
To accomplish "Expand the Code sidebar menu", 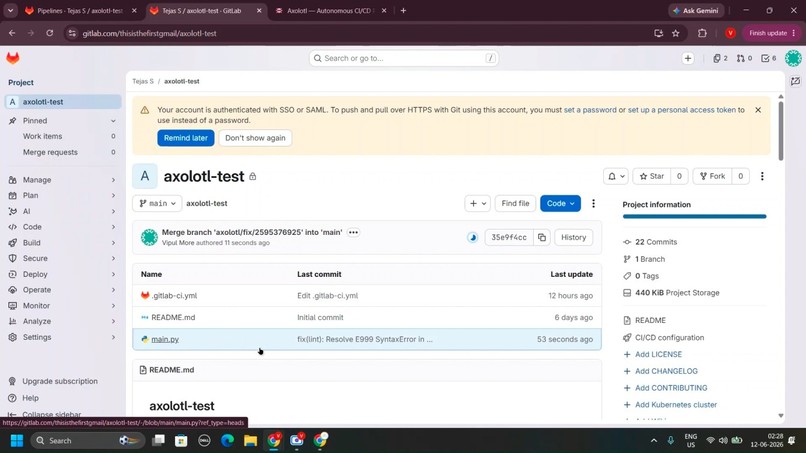I will tap(63, 227).
